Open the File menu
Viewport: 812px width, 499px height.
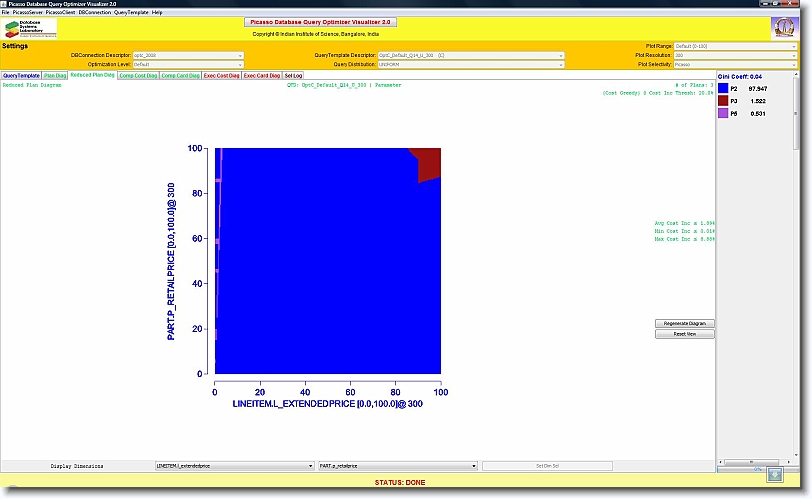point(6,12)
